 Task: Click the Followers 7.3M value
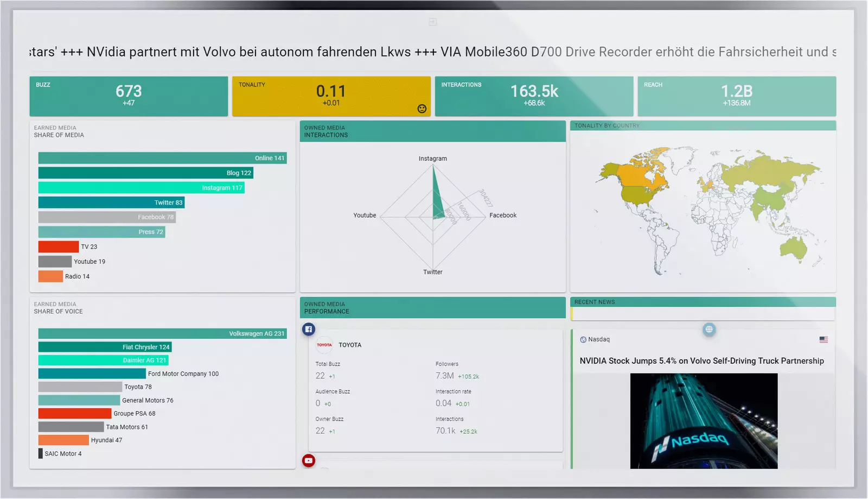[445, 376]
